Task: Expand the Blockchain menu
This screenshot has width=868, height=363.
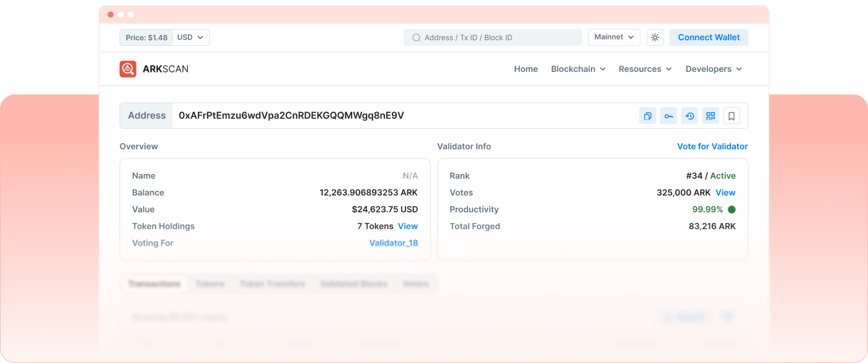Action: pyautogui.click(x=578, y=69)
